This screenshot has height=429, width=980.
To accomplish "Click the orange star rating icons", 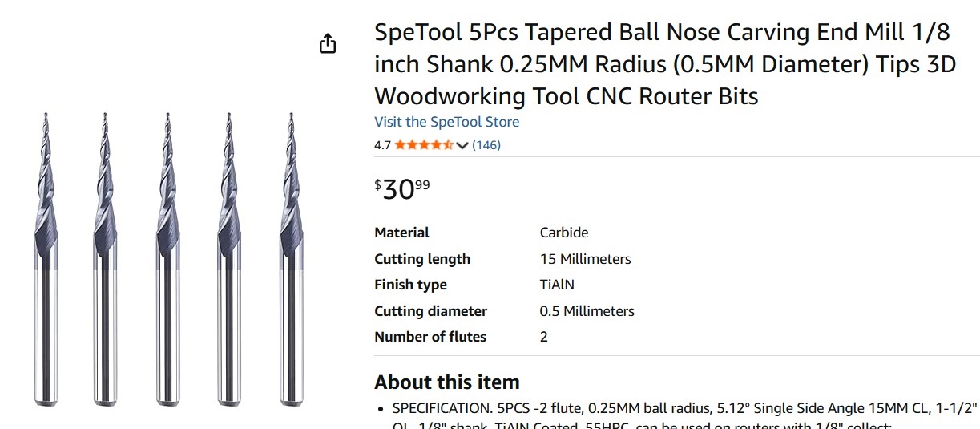I will pyautogui.click(x=423, y=145).
